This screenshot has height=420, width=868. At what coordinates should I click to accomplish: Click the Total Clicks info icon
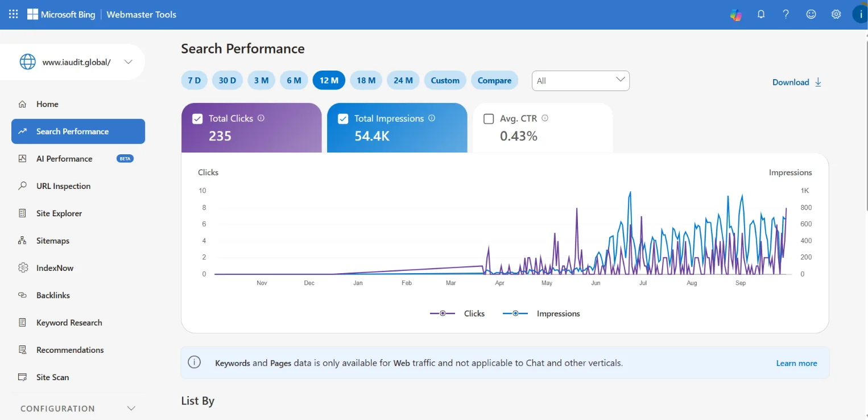click(x=261, y=118)
